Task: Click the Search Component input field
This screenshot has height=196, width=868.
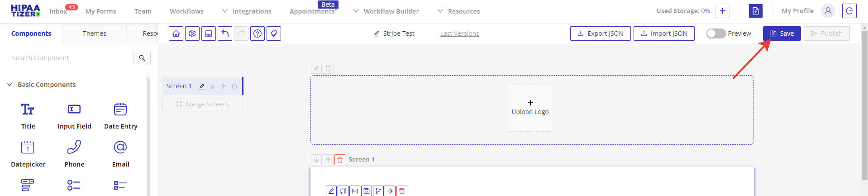Action: (71, 58)
